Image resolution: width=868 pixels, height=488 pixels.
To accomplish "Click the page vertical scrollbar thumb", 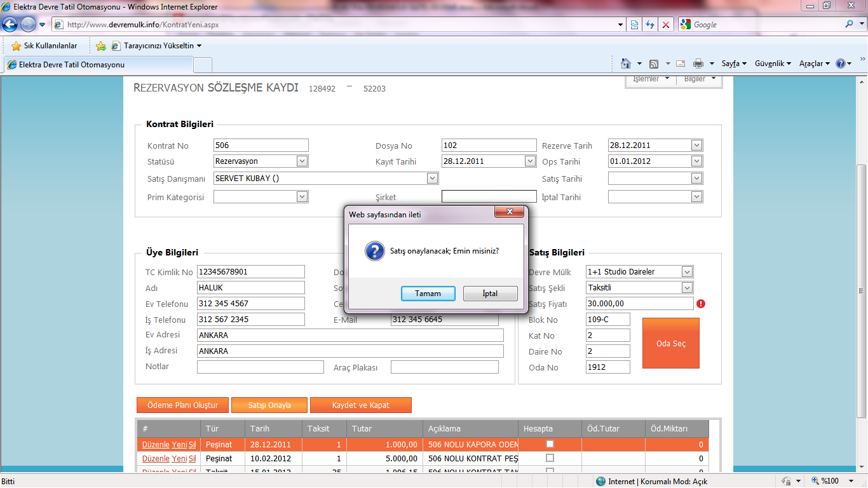I will [x=862, y=291].
